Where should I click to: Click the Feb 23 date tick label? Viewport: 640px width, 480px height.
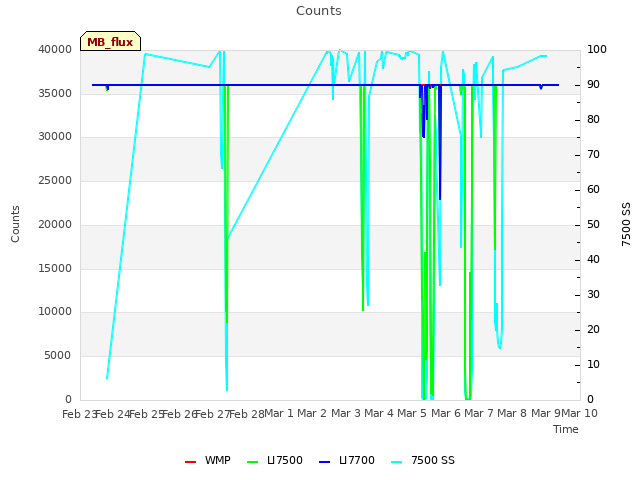click(80, 414)
